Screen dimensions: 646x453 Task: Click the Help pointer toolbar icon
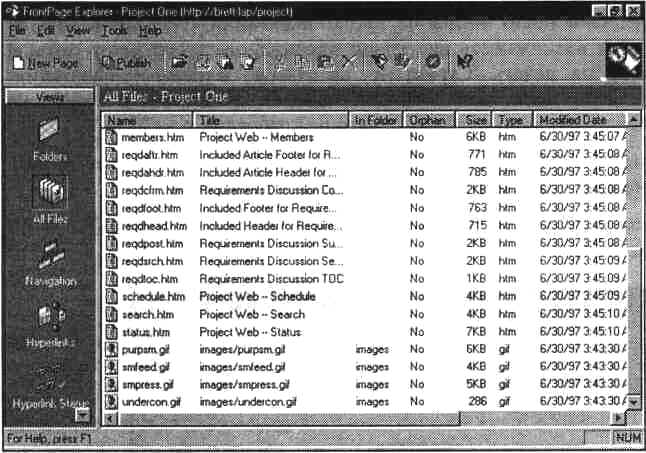464,62
